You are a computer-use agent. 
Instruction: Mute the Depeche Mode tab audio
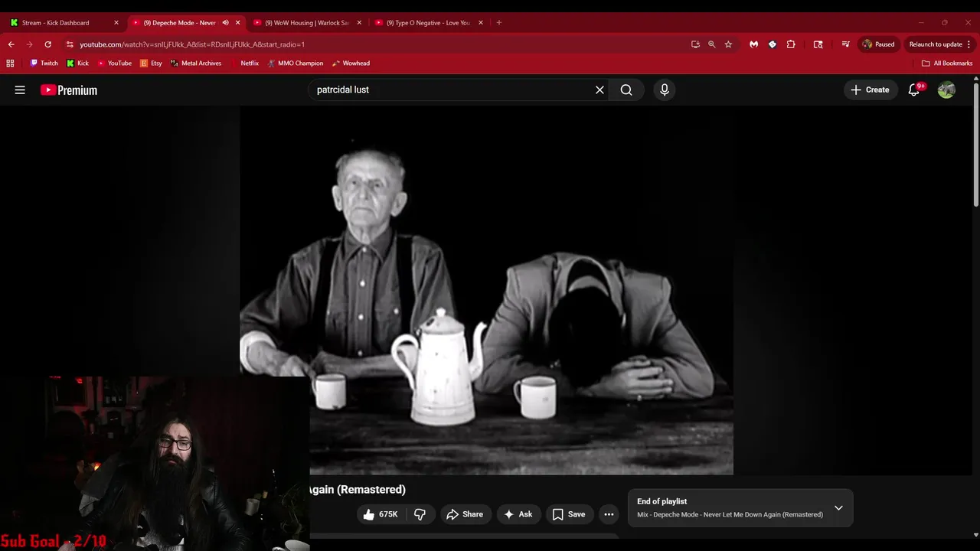click(225, 23)
